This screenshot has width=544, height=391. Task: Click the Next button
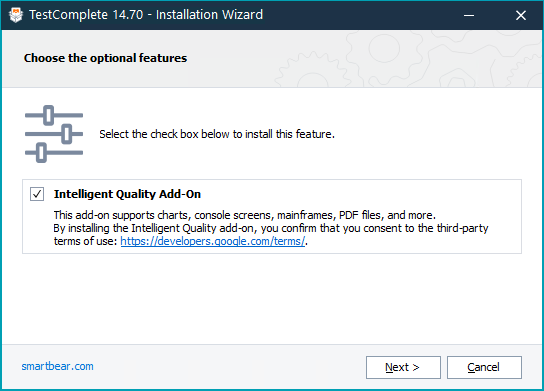(403, 367)
